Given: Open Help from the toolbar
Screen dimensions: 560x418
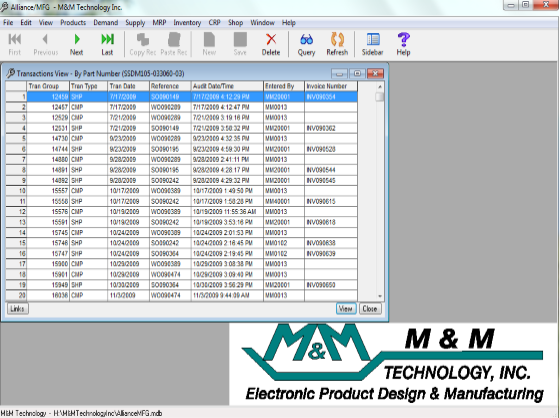Looking at the screenshot, I should [403, 44].
